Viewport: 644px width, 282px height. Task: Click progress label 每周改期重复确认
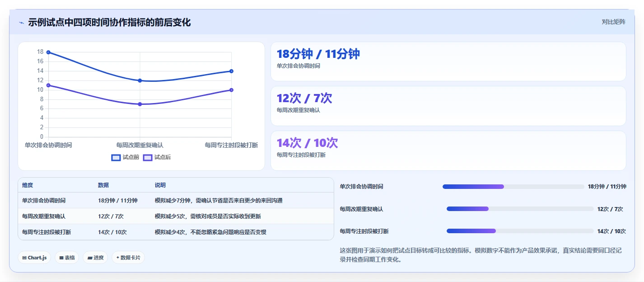coord(361,209)
